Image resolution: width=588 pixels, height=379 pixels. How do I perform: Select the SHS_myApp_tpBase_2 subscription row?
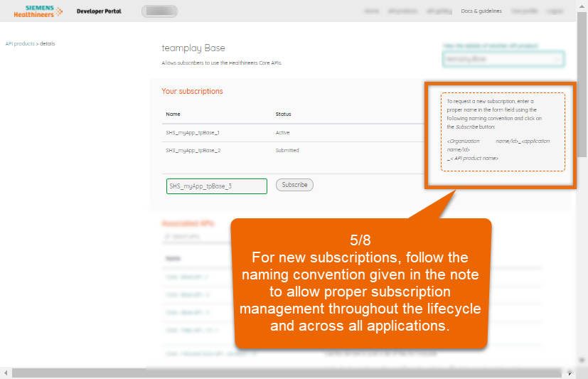click(x=193, y=150)
